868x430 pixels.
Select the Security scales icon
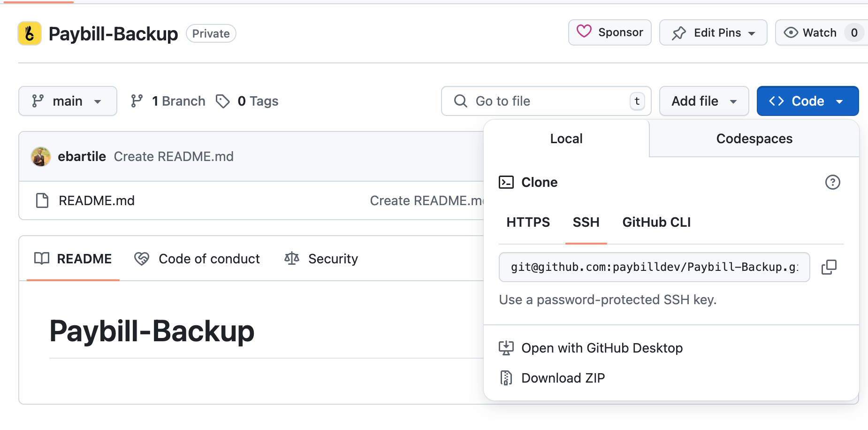[x=291, y=259]
